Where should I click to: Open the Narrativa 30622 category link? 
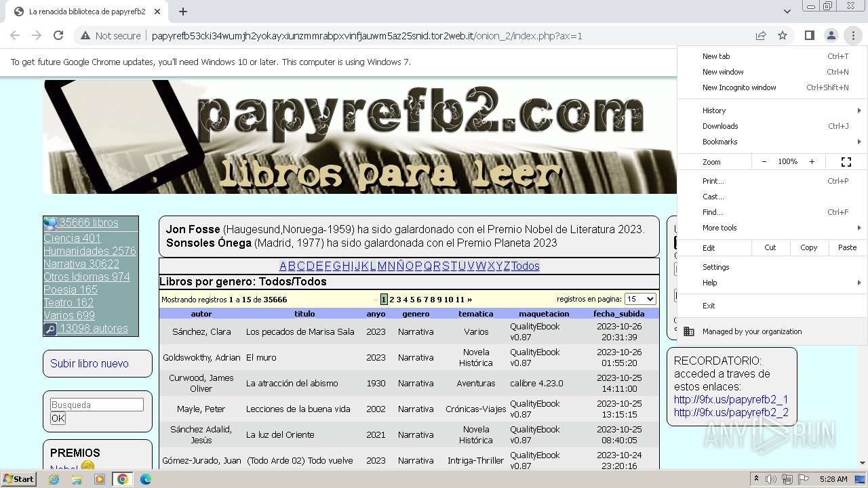click(81, 264)
